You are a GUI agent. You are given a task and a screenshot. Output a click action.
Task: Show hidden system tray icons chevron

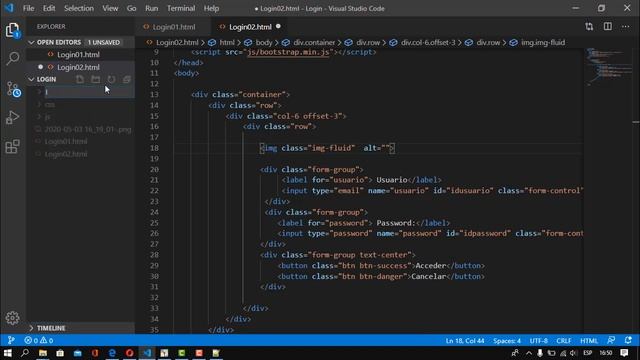coord(529,353)
